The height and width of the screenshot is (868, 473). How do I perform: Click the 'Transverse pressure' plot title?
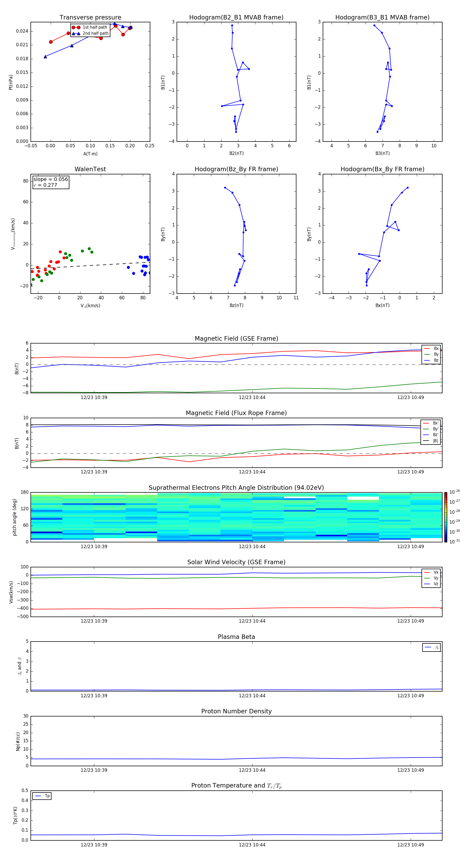pos(90,18)
